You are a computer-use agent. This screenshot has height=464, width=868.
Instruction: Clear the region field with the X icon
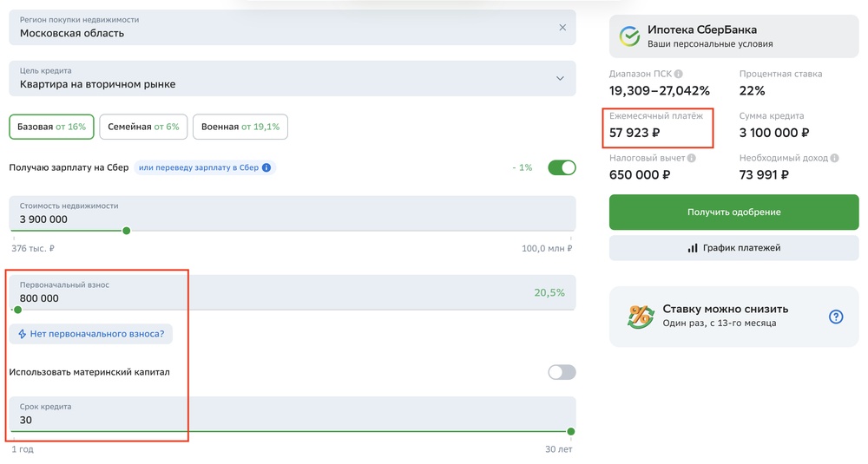562,28
